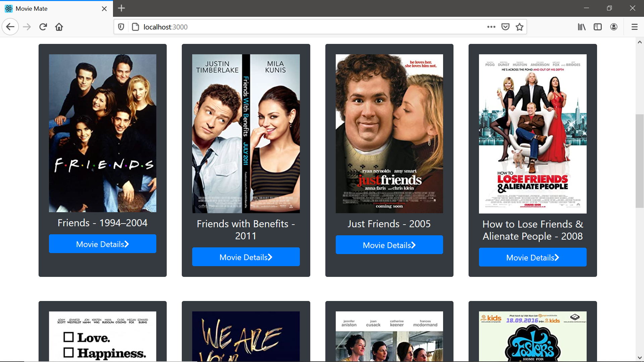Open Movie Details for Friends 1994–2004
644x362 pixels.
pos(102,244)
